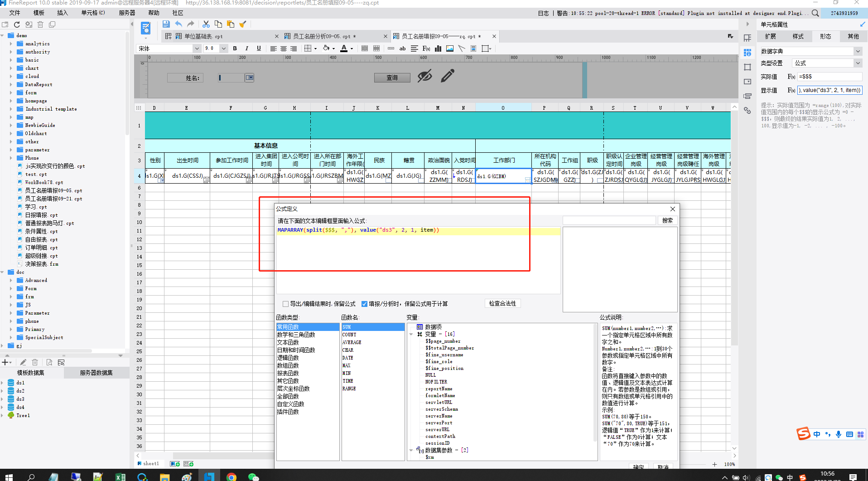Paste from the clipboard
868x481 pixels.
pos(231,24)
